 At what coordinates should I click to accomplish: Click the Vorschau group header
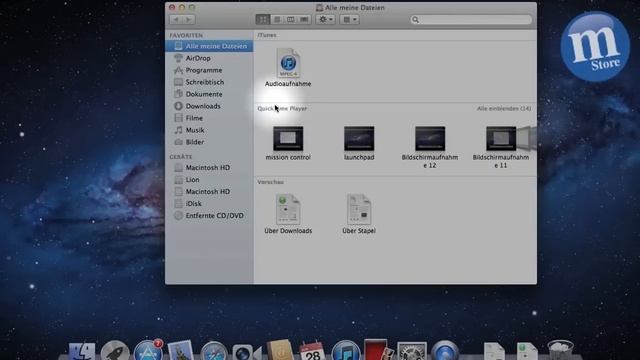pos(271,182)
